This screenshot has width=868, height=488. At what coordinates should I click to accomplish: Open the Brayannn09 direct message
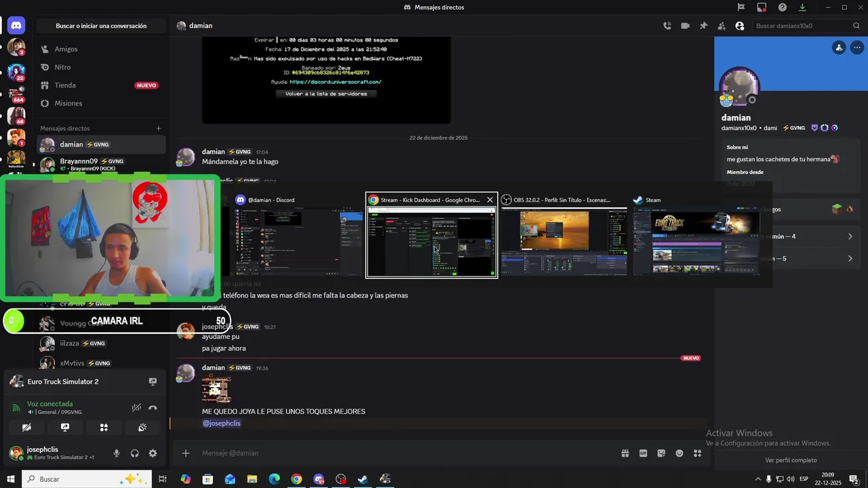point(101,164)
